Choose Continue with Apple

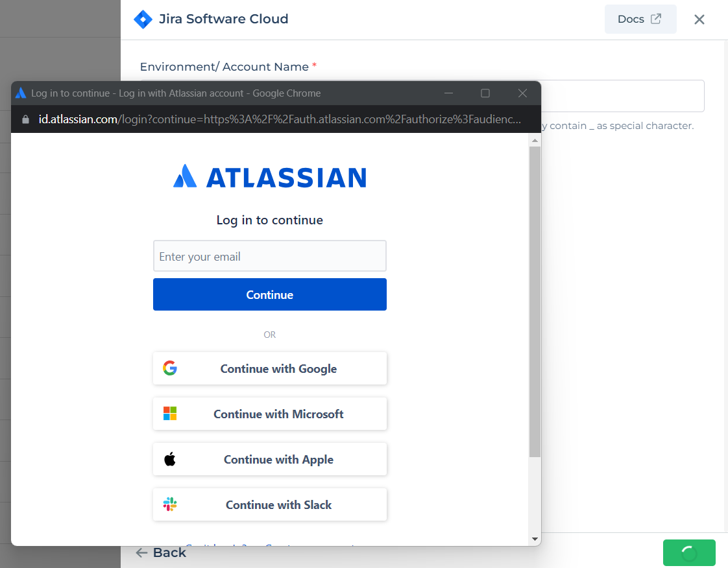(270, 460)
